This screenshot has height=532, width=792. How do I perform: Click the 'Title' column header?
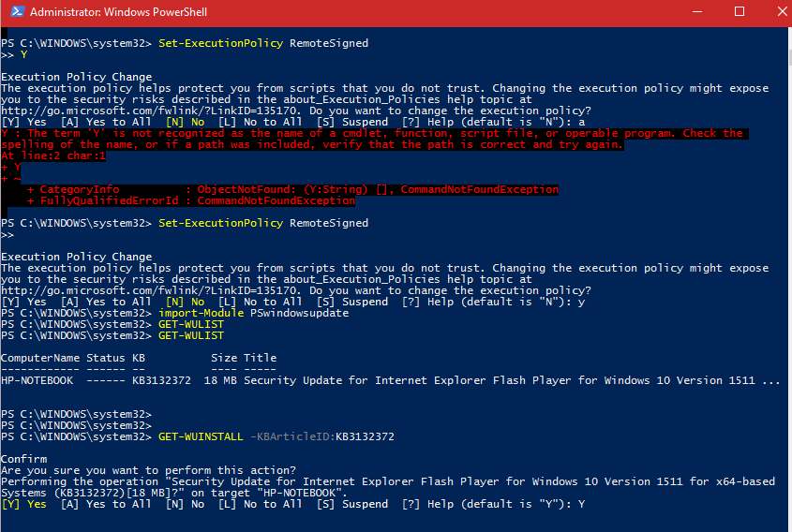point(260,358)
